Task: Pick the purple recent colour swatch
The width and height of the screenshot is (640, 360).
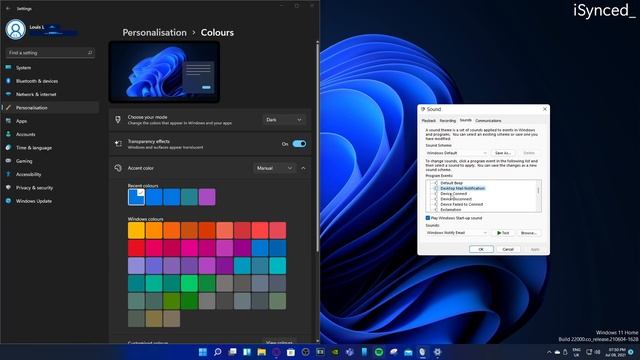Action: coord(207,197)
